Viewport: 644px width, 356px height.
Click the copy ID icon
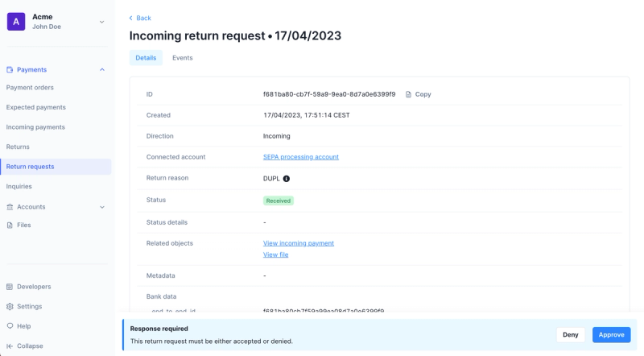[408, 94]
